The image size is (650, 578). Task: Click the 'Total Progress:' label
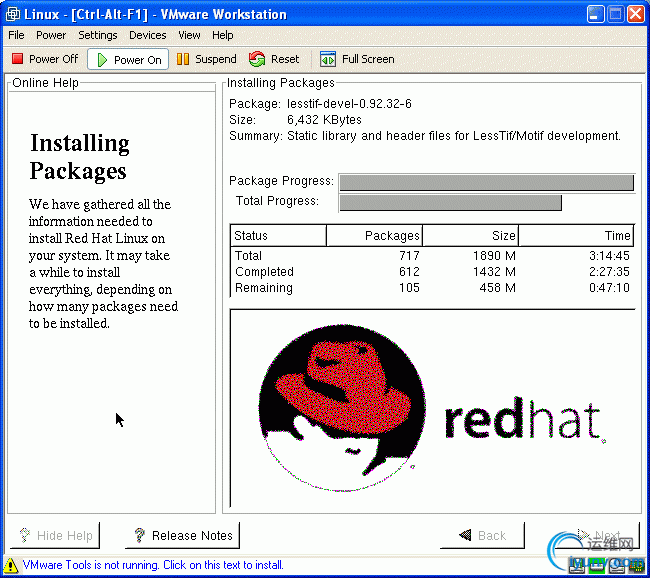tap(277, 201)
